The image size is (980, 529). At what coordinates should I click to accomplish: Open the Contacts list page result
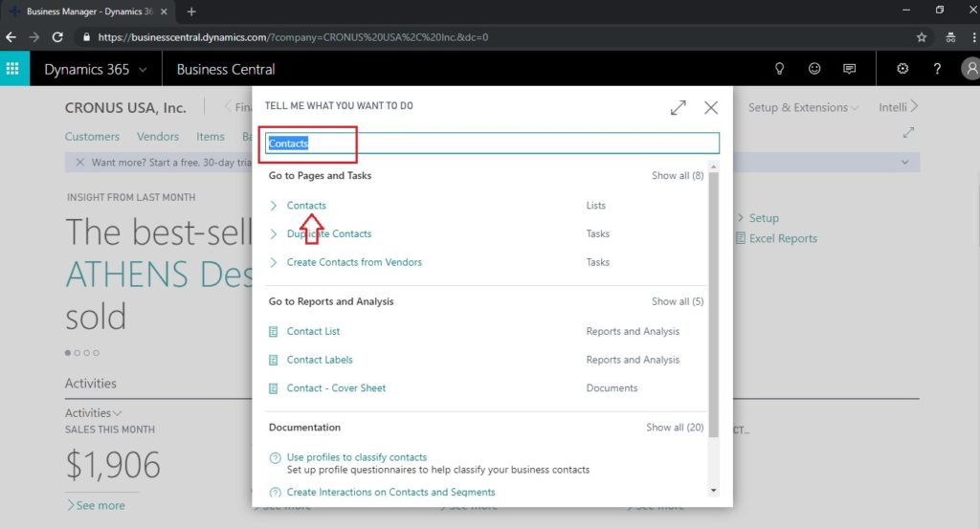click(306, 206)
